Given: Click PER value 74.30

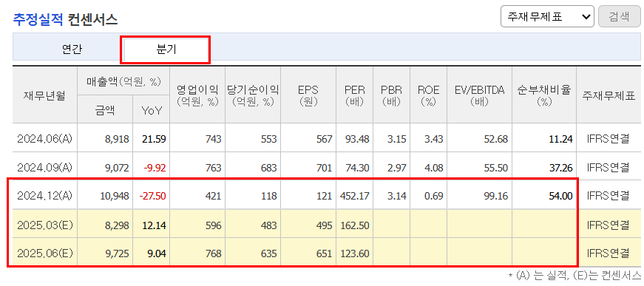Looking at the screenshot, I should (x=357, y=168).
